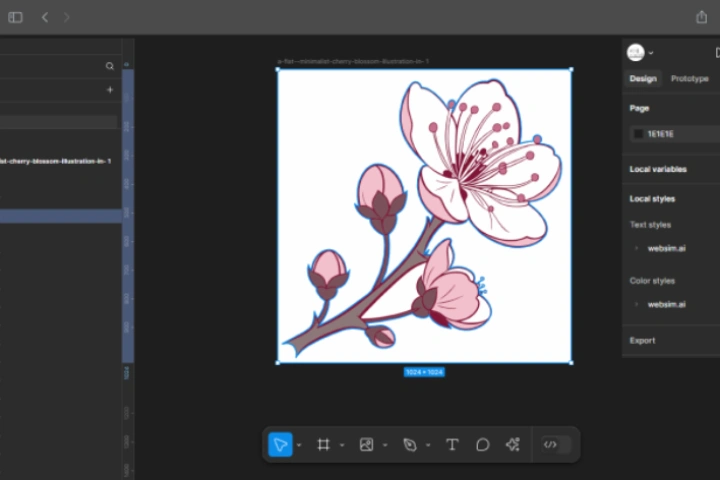The width and height of the screenshot is (720, 480).
Task: Click the Color styles label
Action: (652, 281)
